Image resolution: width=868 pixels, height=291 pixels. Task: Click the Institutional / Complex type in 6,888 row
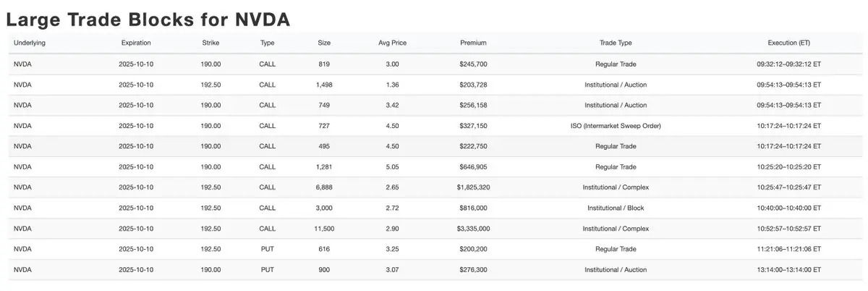[616, 187]
